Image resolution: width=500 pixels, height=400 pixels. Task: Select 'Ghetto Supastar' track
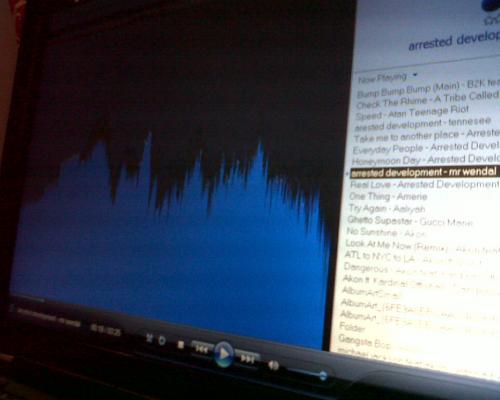(410, 221)
